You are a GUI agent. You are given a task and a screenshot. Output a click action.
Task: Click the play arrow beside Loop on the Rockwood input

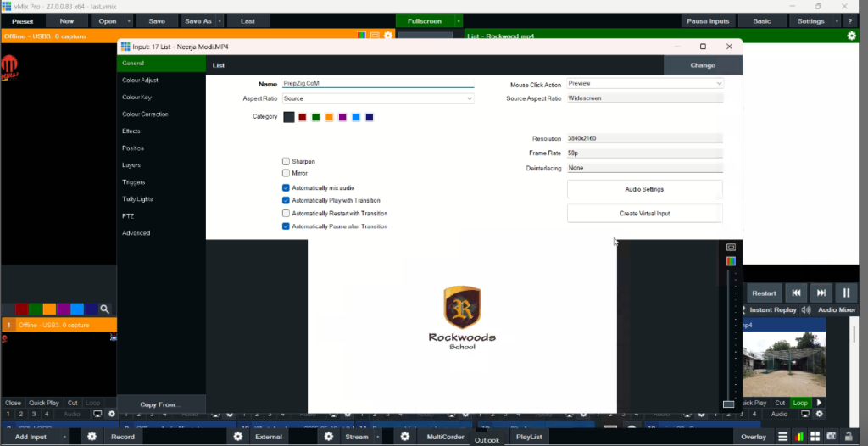point(820,403)
